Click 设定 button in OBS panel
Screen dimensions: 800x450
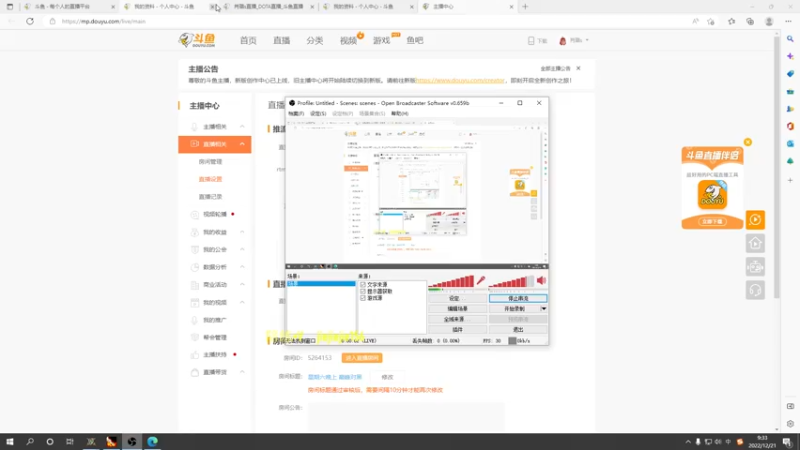pyautogui.click(x=457, y=298)
